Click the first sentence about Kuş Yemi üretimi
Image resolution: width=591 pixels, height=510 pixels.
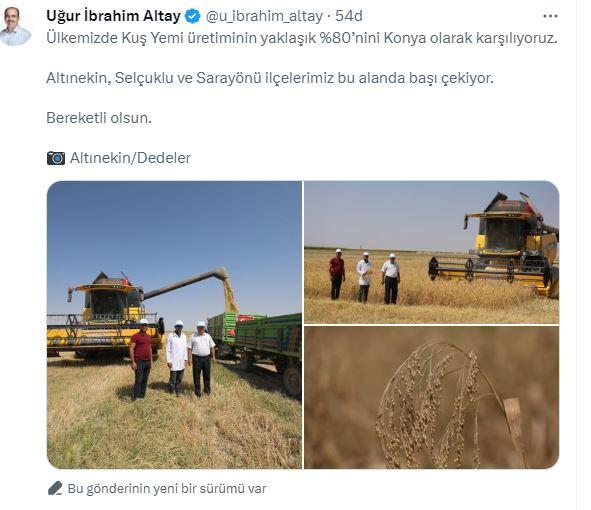(x=302, y=38)
